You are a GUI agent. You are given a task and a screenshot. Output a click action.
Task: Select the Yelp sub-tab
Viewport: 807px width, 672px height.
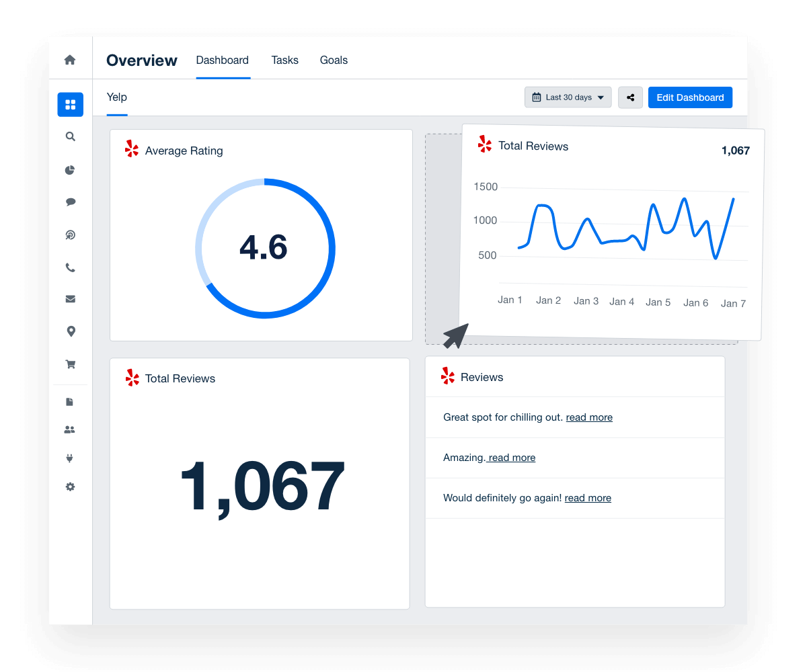tap(117, 97)
